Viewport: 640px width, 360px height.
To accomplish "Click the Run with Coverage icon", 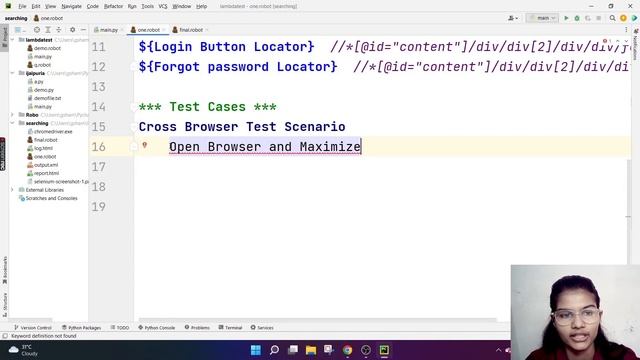I will (588, 18).
